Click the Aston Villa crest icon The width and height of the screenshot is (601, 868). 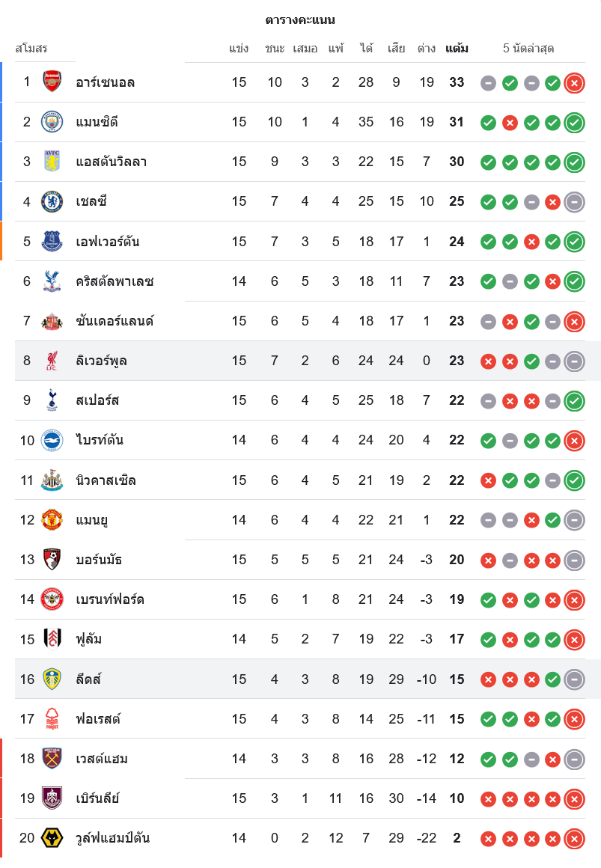tap(52, 162)
